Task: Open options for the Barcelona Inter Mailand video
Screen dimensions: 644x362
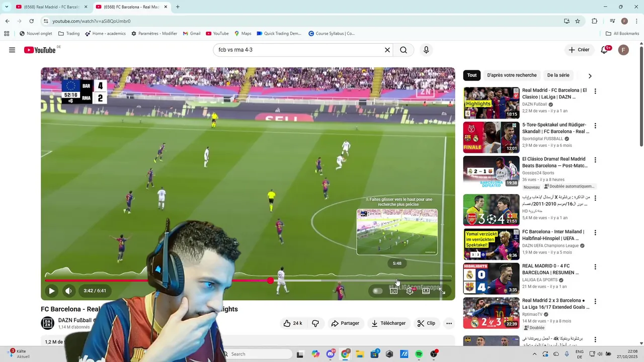Action: (x=595, y=233)
